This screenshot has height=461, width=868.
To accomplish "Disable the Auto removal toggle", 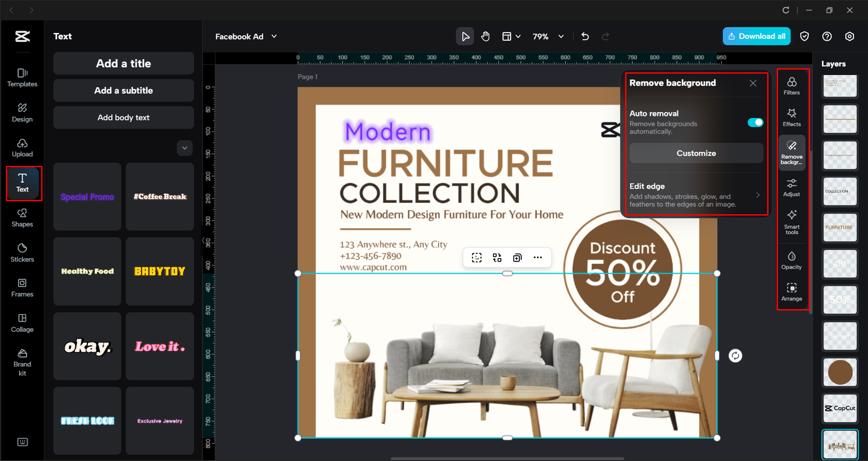I will pos(754,122).
